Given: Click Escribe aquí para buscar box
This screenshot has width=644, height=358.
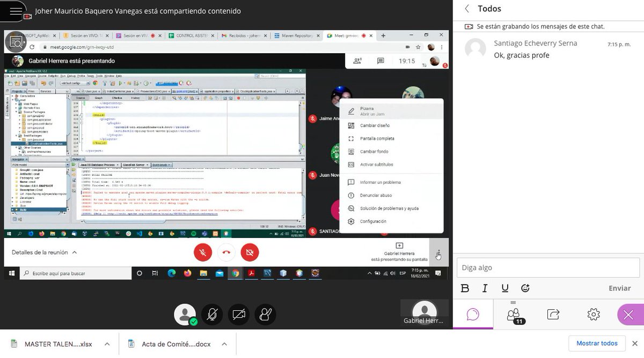Looking at the screenshot, I should 76,273.
